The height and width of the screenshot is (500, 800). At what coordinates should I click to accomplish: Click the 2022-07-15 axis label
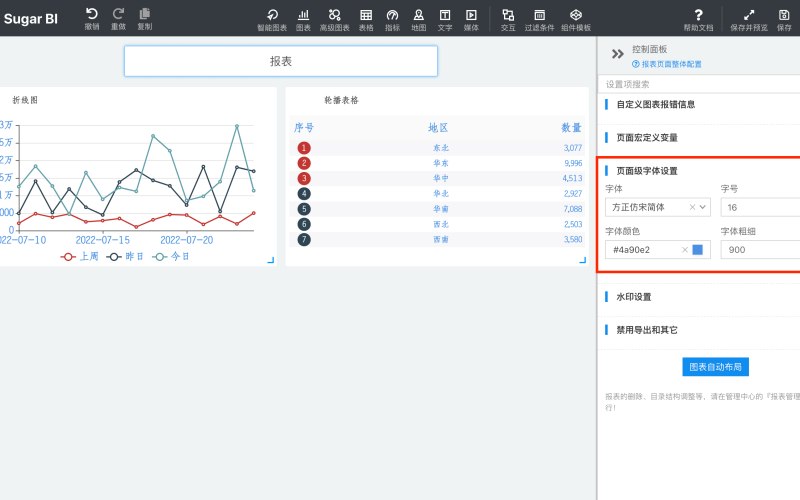tap(103, 240)
